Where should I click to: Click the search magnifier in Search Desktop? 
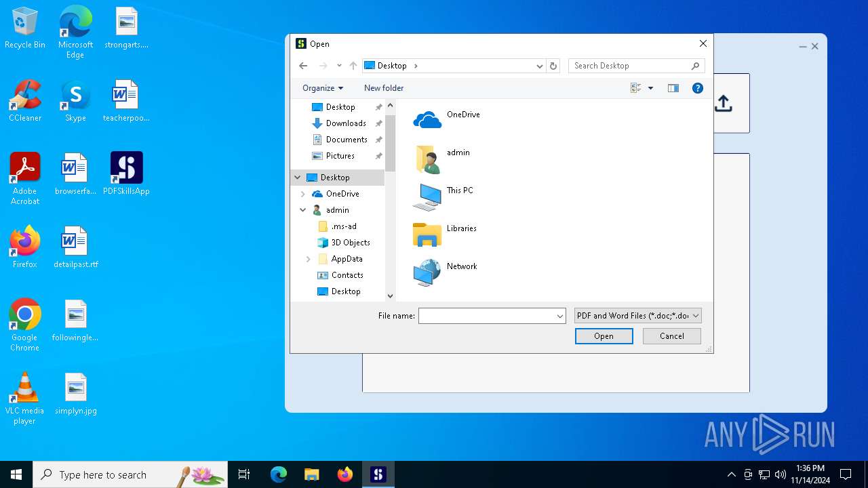[695, 66]
